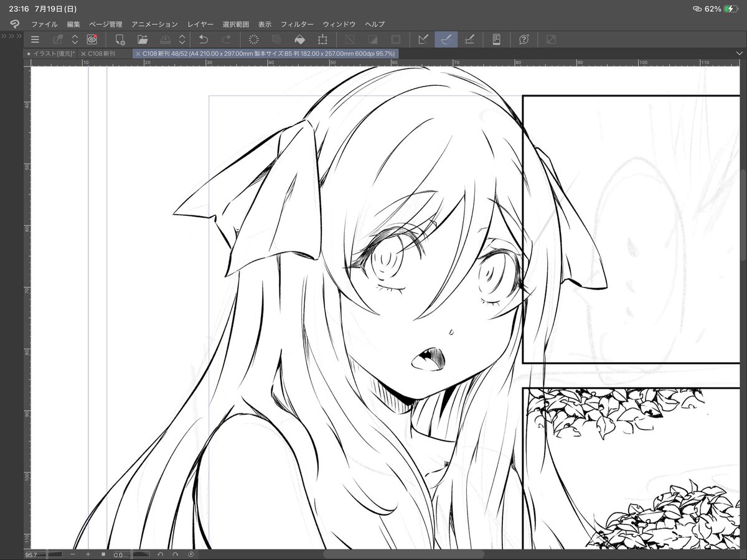The height and width of the screenshot is (560, 747).
Task: Click the Save icon in command bar
Action: pos(165,39)
